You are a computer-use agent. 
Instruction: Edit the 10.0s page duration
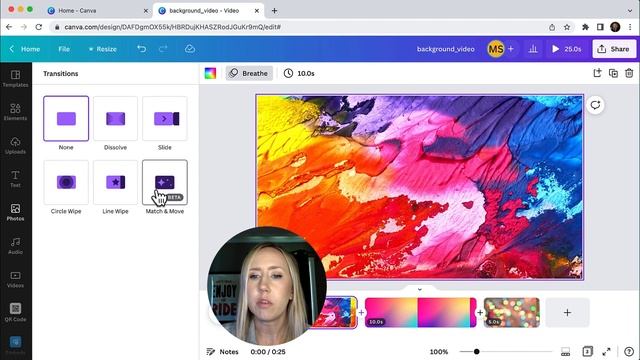[299, 73]
